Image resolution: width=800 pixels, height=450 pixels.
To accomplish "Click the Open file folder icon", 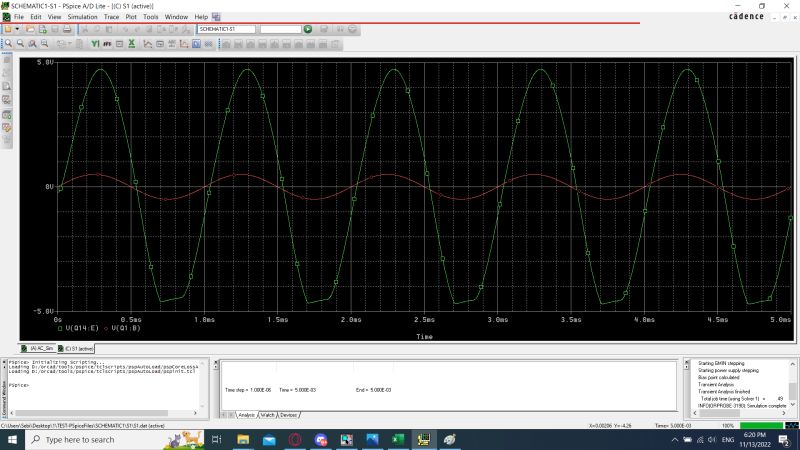I will tap(30, 30).
